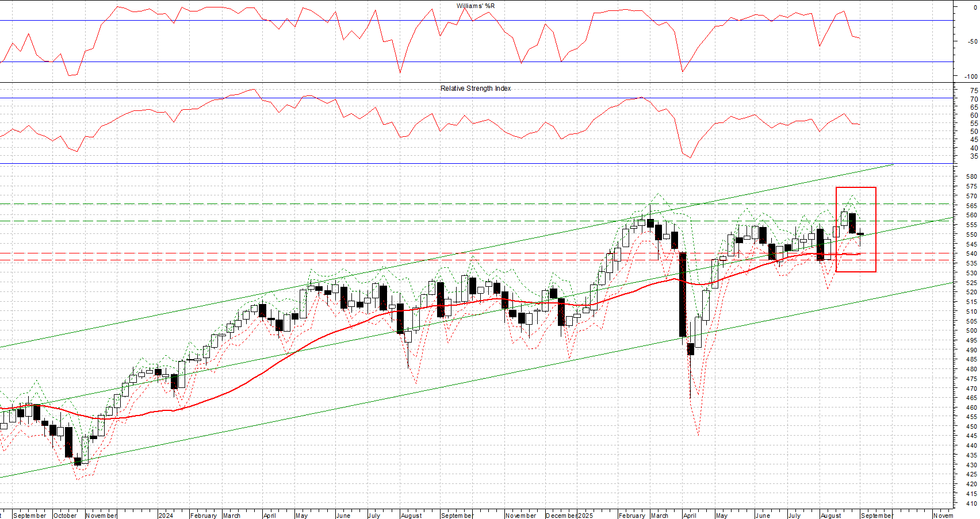Select the 450 price axis label
This screenshot has width=980, height=519.
click(x=972, y=426)
